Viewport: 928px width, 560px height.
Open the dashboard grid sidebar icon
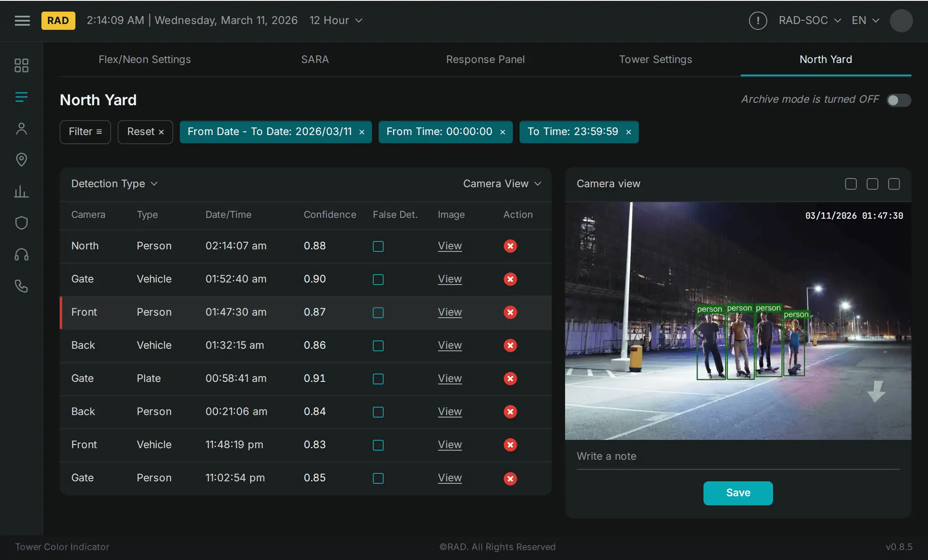click(x=22, y=65)
